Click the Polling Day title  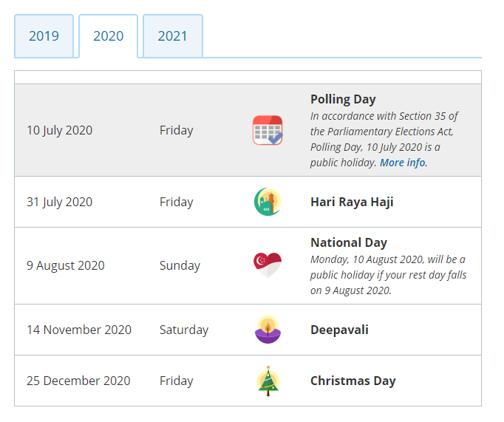click(x=343, y=99)
